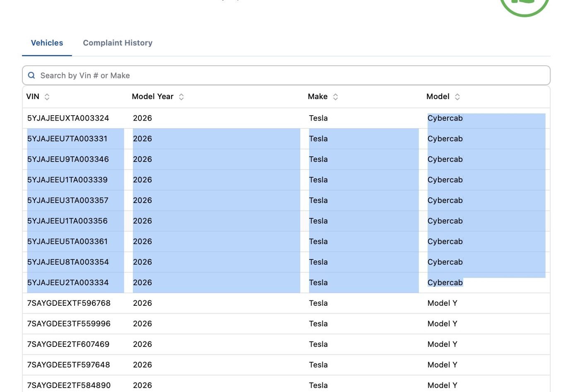
Task: Select VIN 5YJAJEEU7TA003331
Action: 67,139
